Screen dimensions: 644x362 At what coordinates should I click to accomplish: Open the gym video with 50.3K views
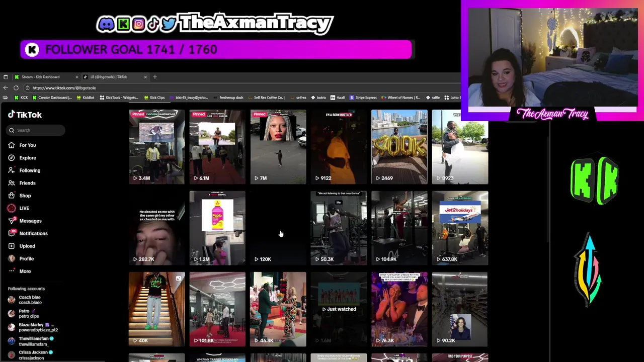339,228
